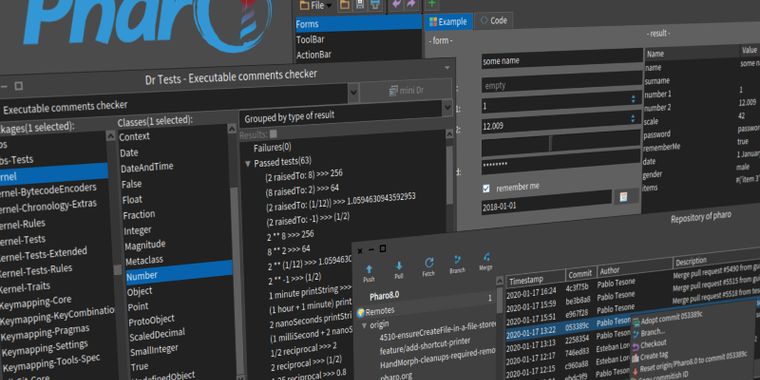Click the Merge toolbar icon
The image size is (760, 380).
pos(486,256)
